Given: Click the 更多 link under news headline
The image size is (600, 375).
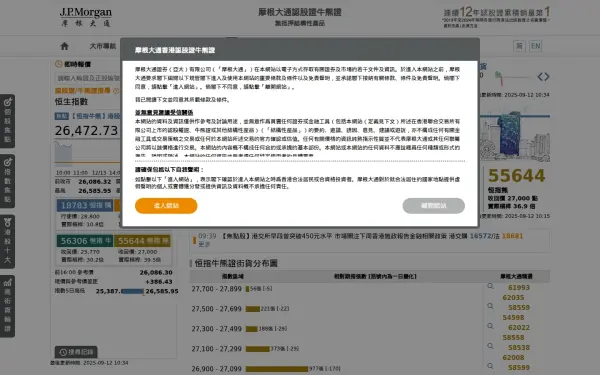Looking at the screenshot, I should pos(204,244).
